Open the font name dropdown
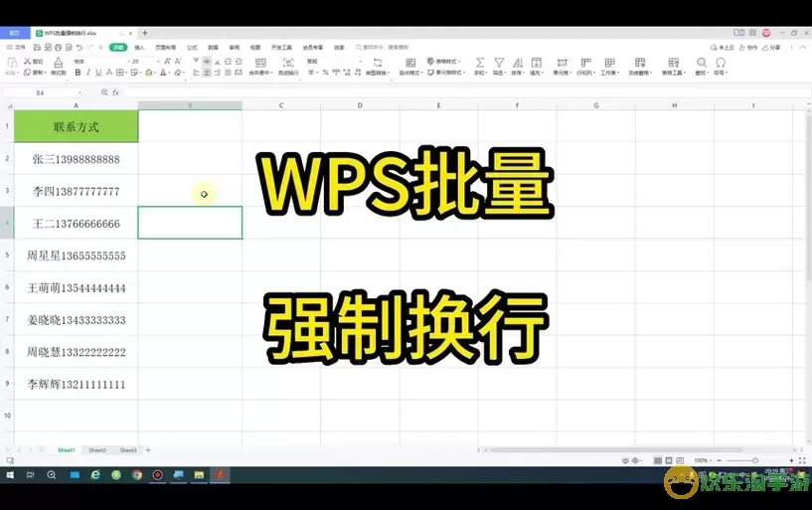812x510 pixels. (x=127, y=61)
